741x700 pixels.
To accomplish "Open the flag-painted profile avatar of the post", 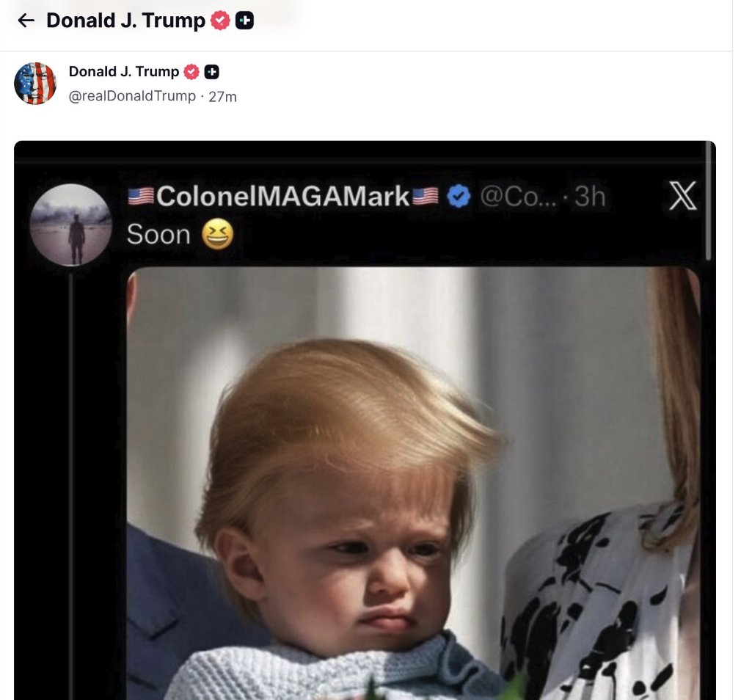I will click(x=35, y=84).
